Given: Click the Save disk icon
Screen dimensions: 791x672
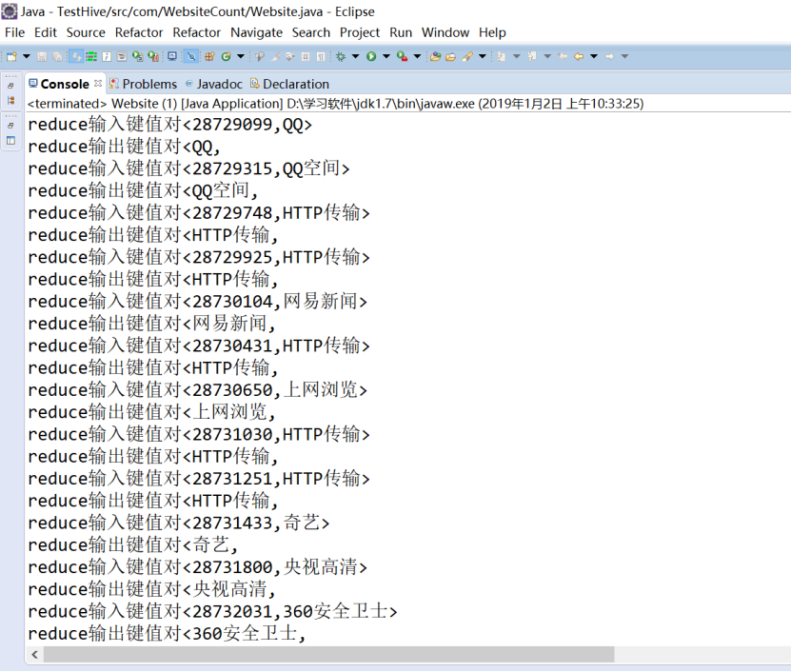Looking at the screenshot, I should (43, 56).
